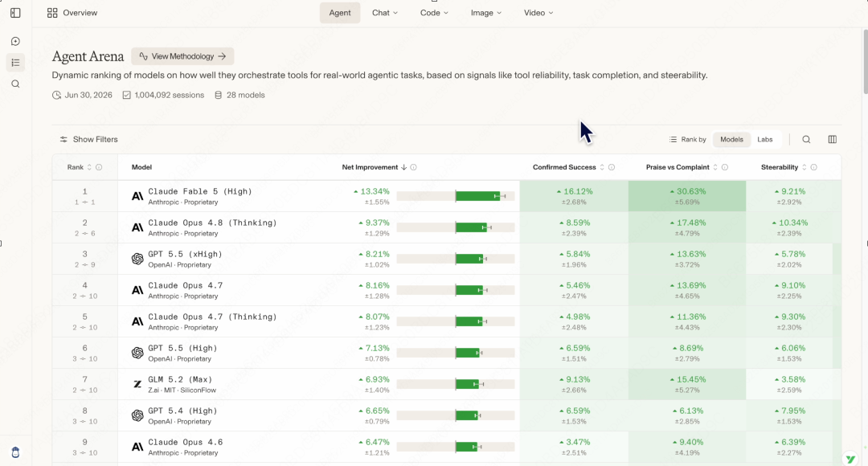
Task: Open the table search magnifier icon
Action: coord(807,140)
